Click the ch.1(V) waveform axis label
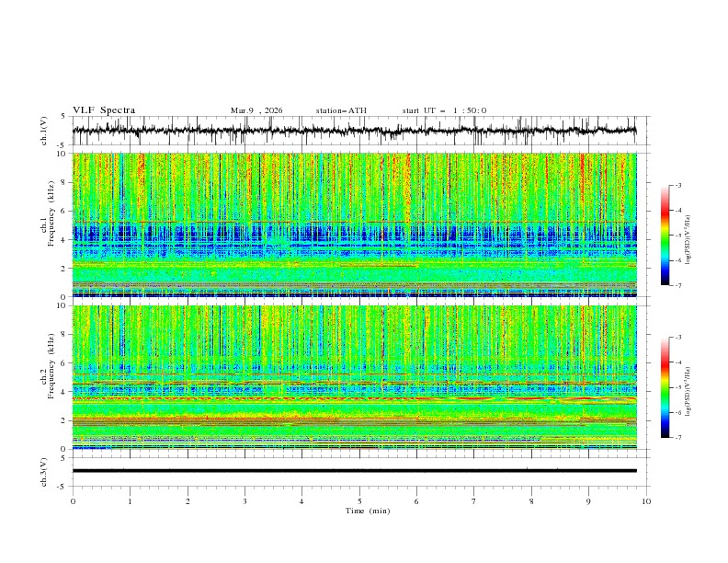The image size is (728, 563). point(44,131)
